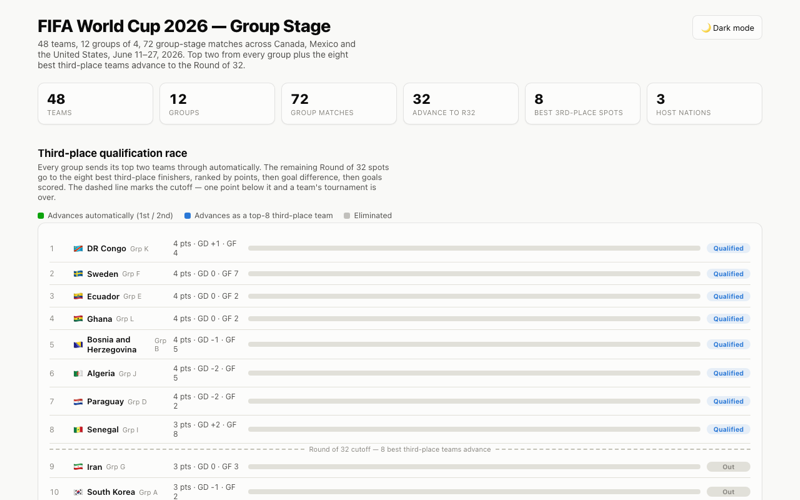800x500 pixels.
Task: Click the 'Grp G' label beside Iran
Action: coord(115,467)
